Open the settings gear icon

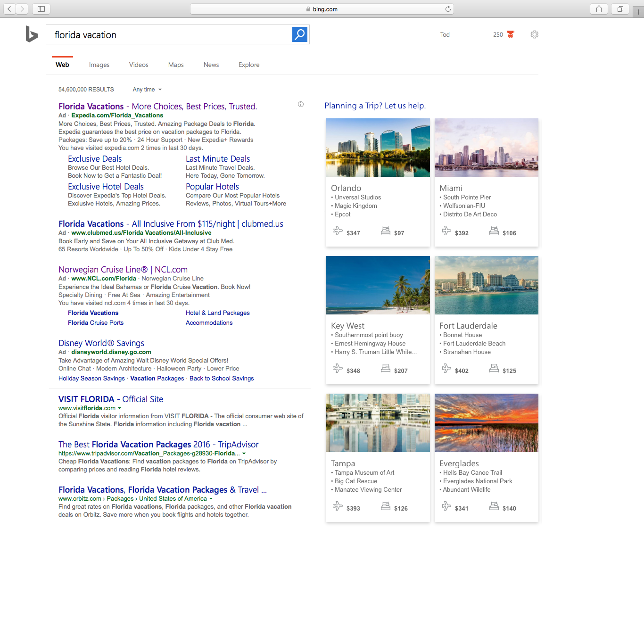(x=534, y=34)
